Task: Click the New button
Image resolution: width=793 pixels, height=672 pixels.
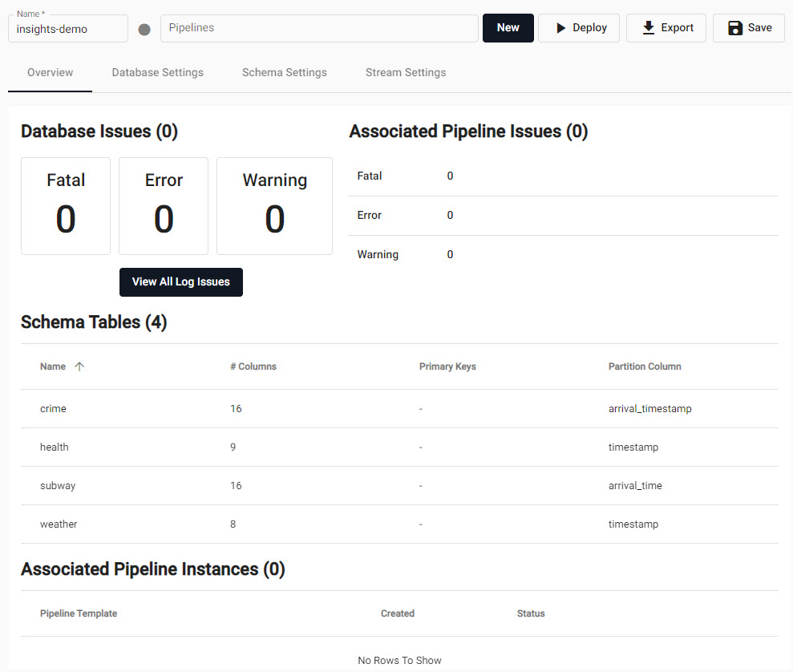Action: click(x=508, y=28)
